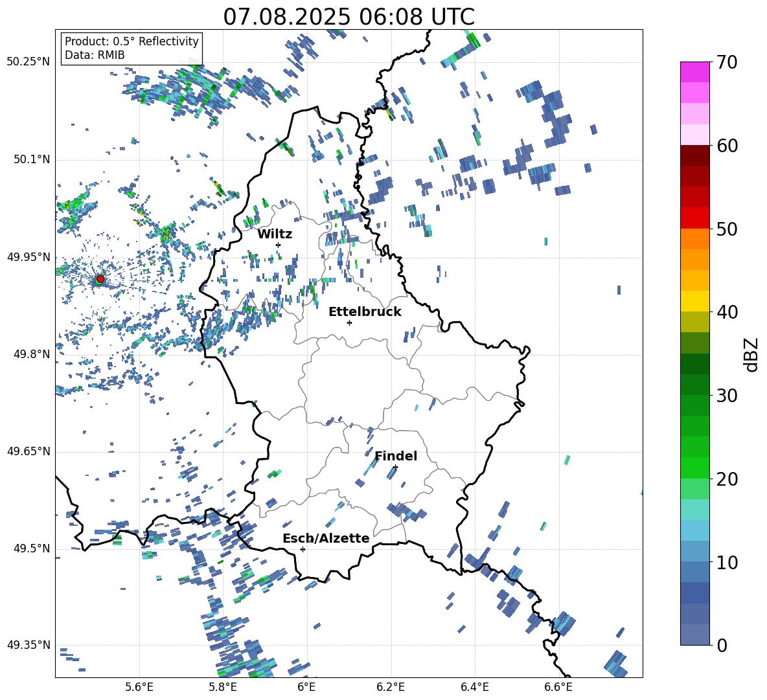The width and height of the screenshot is (767, 700).
Task: Click the colorbar tick label 10
Action: click(x=727, y=562)
